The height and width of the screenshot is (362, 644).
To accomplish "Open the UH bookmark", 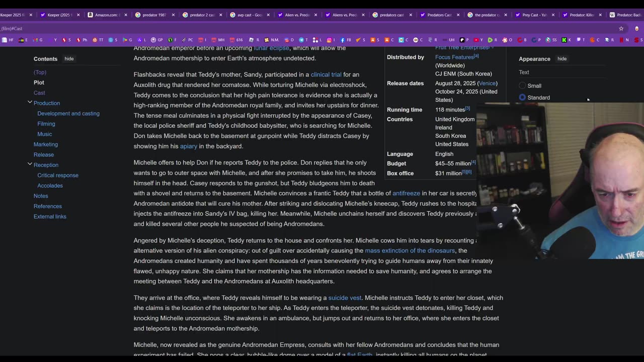I will [x=449, y=40].
